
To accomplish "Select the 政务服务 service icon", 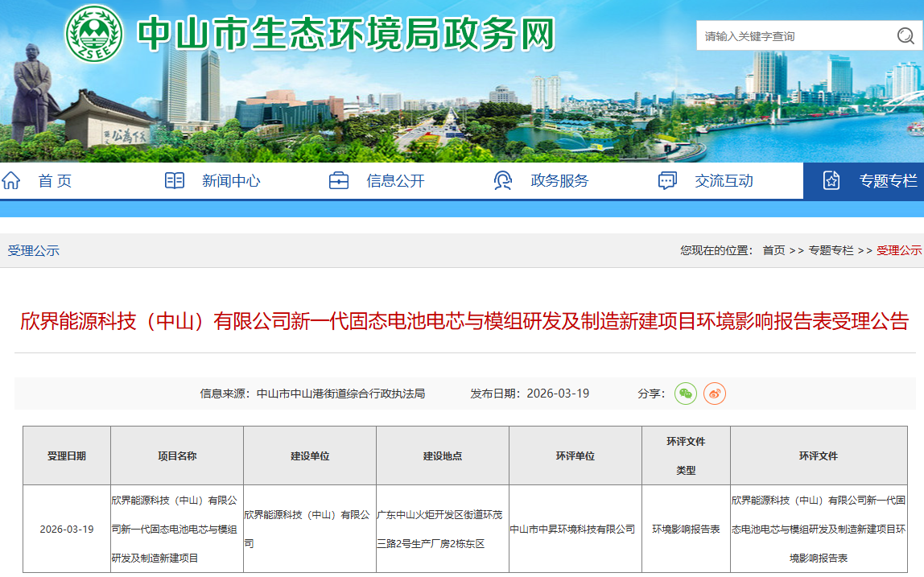I will click(502, 181).
